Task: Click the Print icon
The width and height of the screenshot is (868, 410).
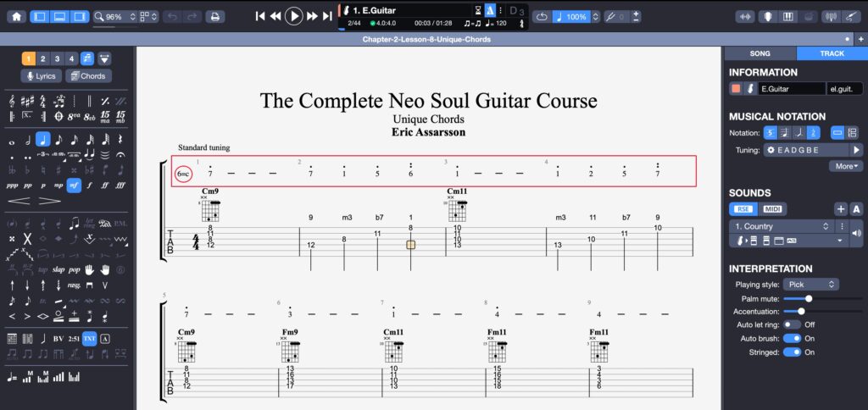Action: click(215, 16)
